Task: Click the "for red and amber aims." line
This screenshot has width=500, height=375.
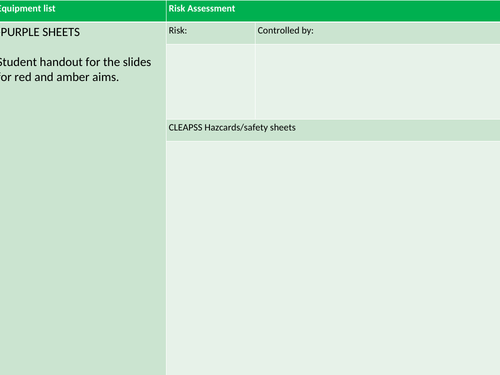Action: click(x=59, y=77)
